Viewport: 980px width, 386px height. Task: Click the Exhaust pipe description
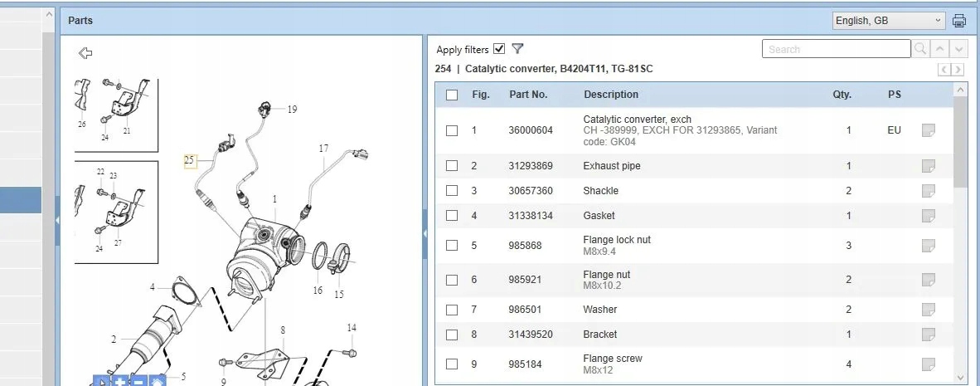(612, 166)
